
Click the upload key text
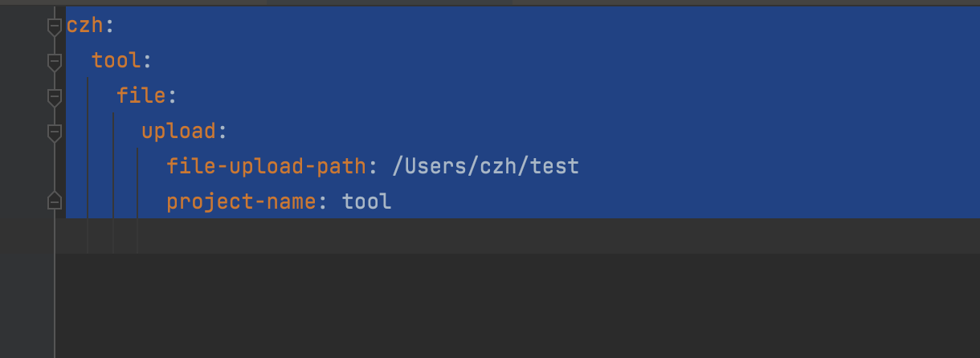[x=178, y=131]
